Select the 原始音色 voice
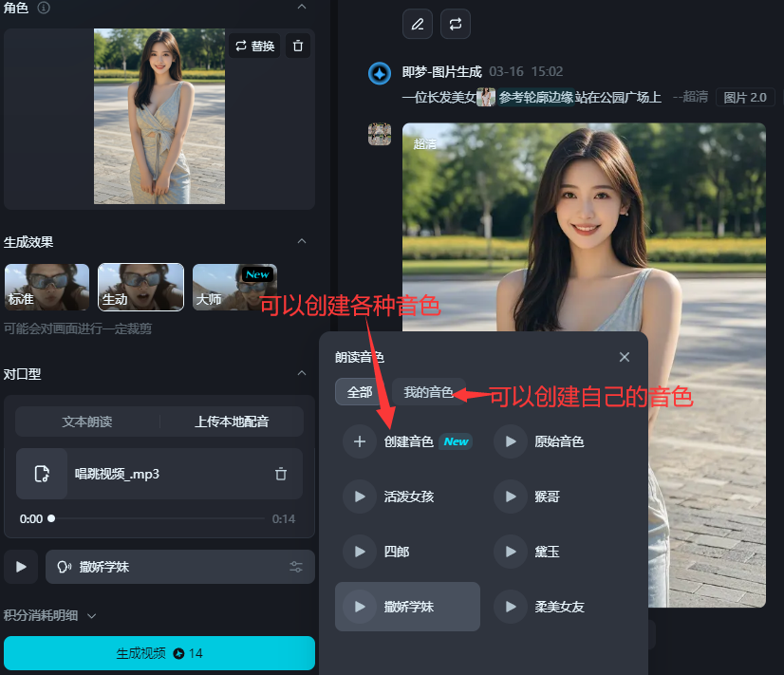This screenshot has width=784, height=675. click(559, 441)
